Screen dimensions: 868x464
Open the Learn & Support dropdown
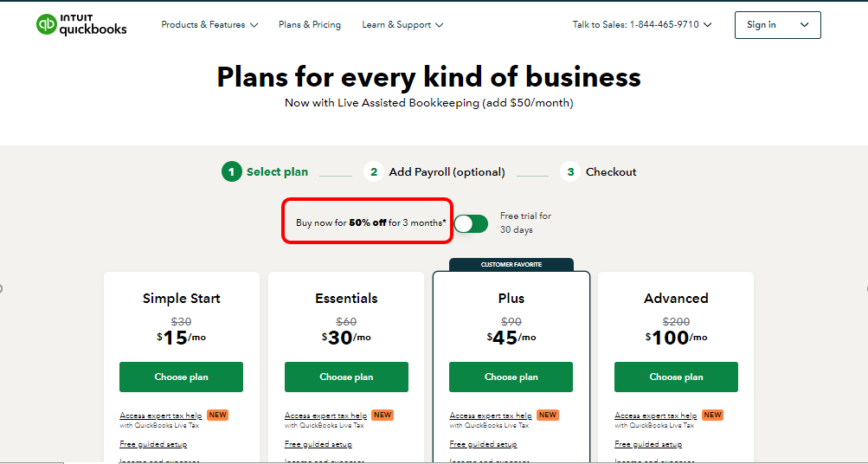click(402, 25)
